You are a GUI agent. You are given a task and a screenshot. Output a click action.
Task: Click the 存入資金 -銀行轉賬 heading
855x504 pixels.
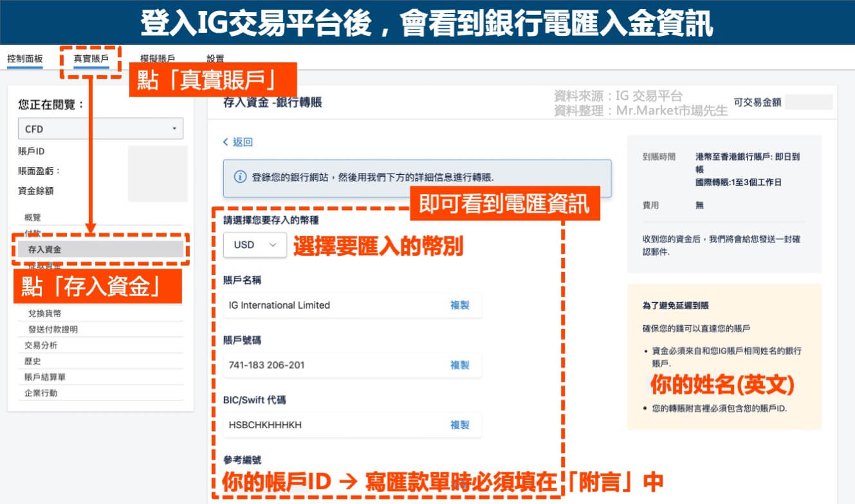[272, 102]
